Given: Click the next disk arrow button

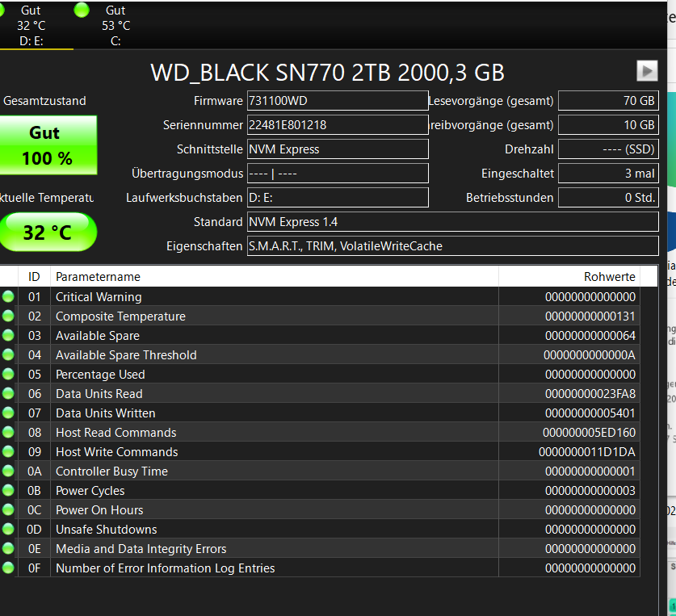Looking at the screenshot, I should (647, 71).
